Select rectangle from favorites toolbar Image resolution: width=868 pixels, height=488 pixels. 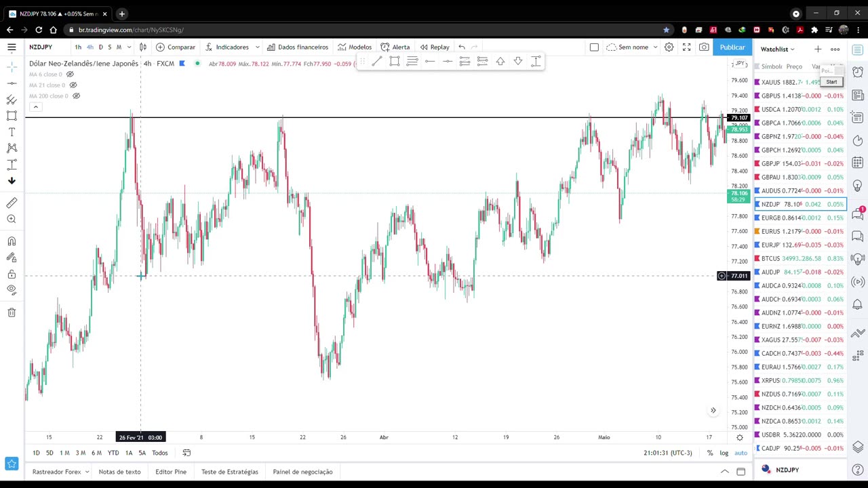click(x=394, y=61)
